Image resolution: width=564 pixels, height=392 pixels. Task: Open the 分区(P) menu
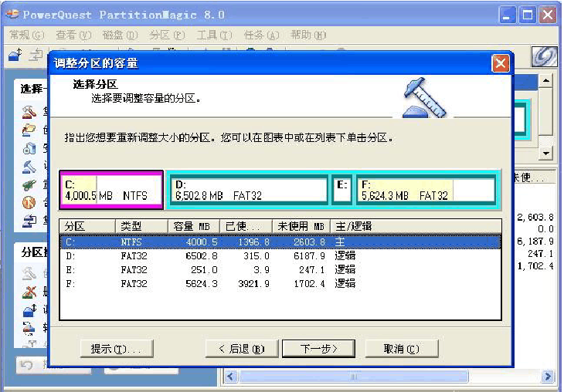pos(167,35)
